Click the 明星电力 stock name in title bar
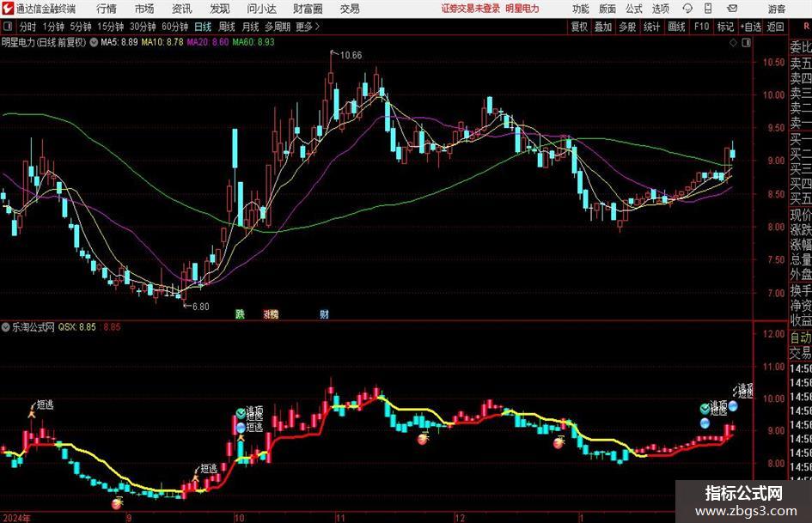Screen dimensions: 812x523 pyautogui.click(x=522, y=9)
